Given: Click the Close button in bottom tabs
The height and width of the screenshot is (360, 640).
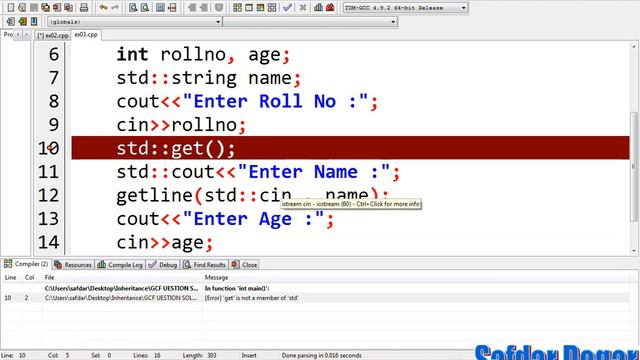Looking at the screenshot, I should tap(244, 265).
